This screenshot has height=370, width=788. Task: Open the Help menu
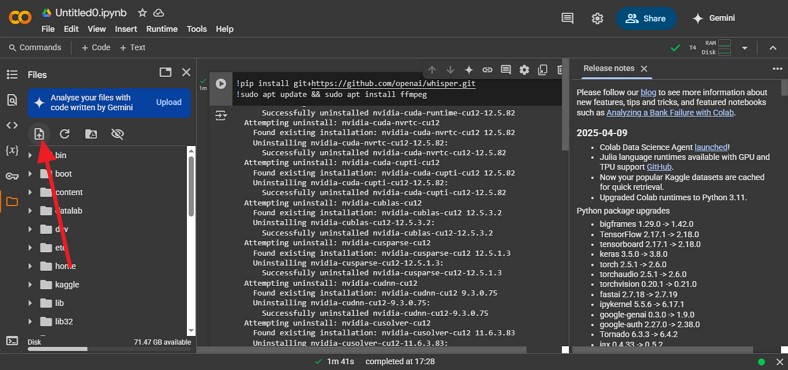(x=225, y=29)
